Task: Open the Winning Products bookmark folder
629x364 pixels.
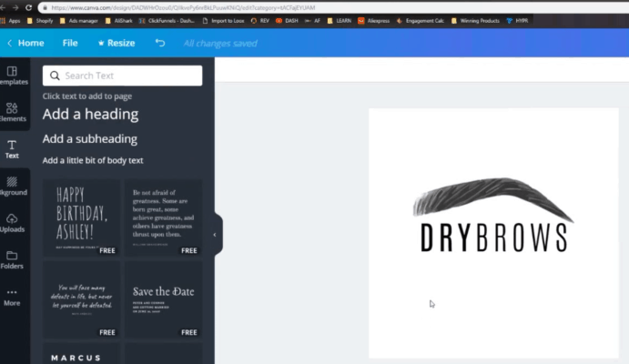Action: pyautogui.click(x=475, y=21)
